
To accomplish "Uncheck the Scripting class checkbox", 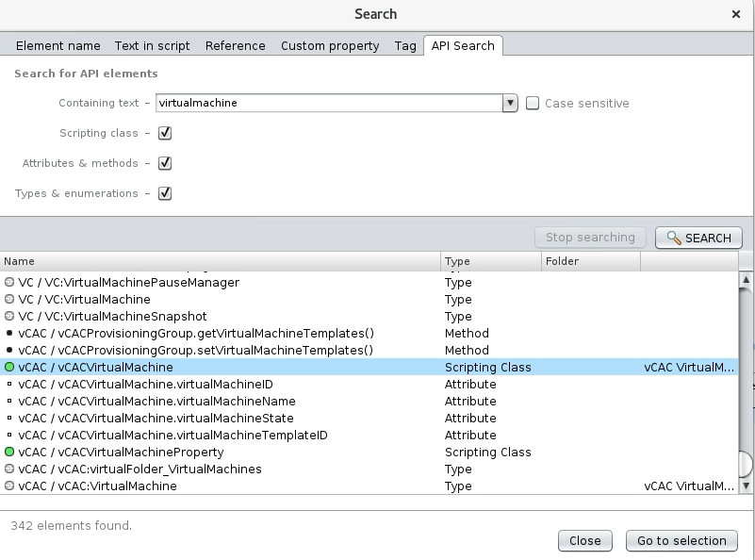I will click(x=165, y=133).
